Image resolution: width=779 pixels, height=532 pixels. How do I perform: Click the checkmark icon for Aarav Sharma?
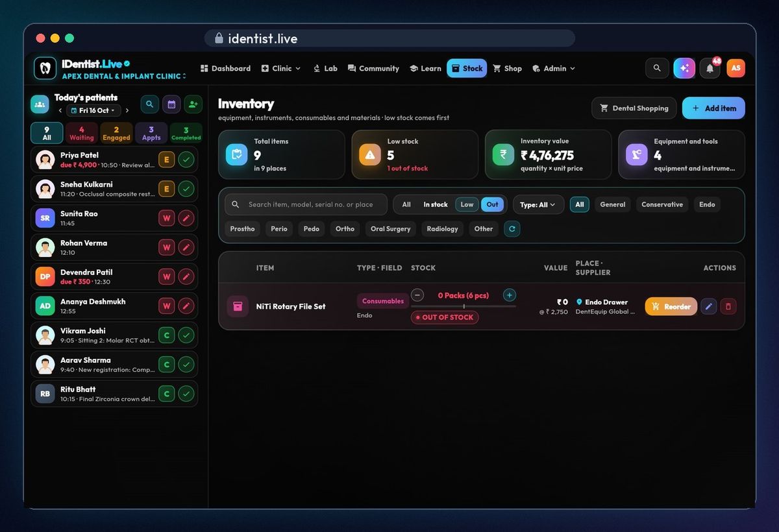(186, 365)
